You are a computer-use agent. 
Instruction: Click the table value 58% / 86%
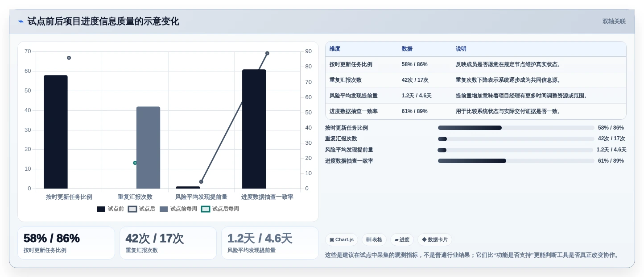pyautogui.click(x=415, y=64)
